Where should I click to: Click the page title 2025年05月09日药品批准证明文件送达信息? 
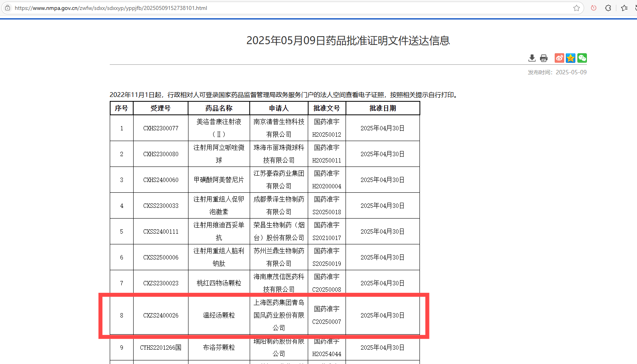click(348, 41)
